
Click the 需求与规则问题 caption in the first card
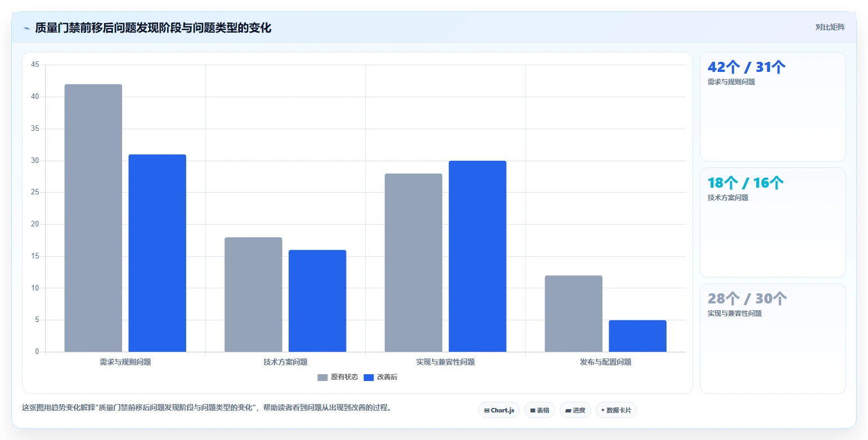(x=731, y=82)
